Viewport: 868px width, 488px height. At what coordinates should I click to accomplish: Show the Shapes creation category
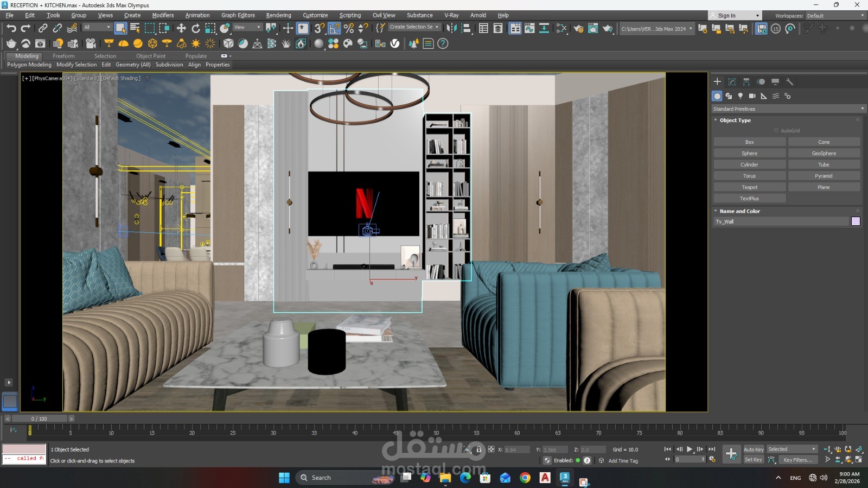[x=729, y=96]
